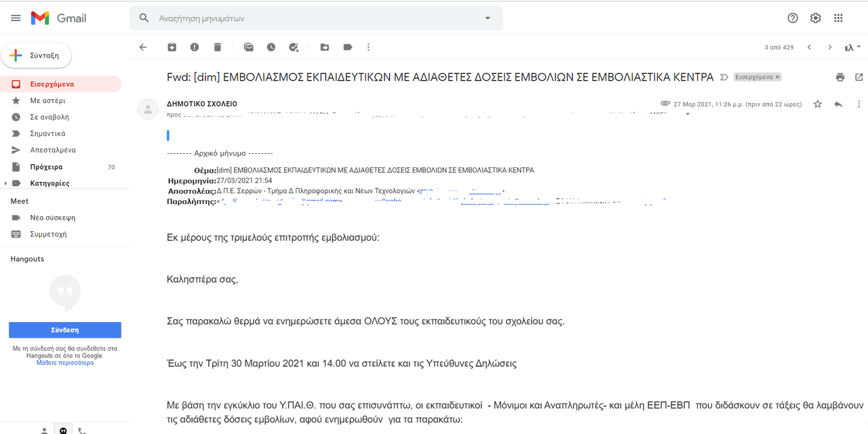Show recipient details dropdown arrow
The width and height of the screenshot is (868, 434).
click(688, 114)
